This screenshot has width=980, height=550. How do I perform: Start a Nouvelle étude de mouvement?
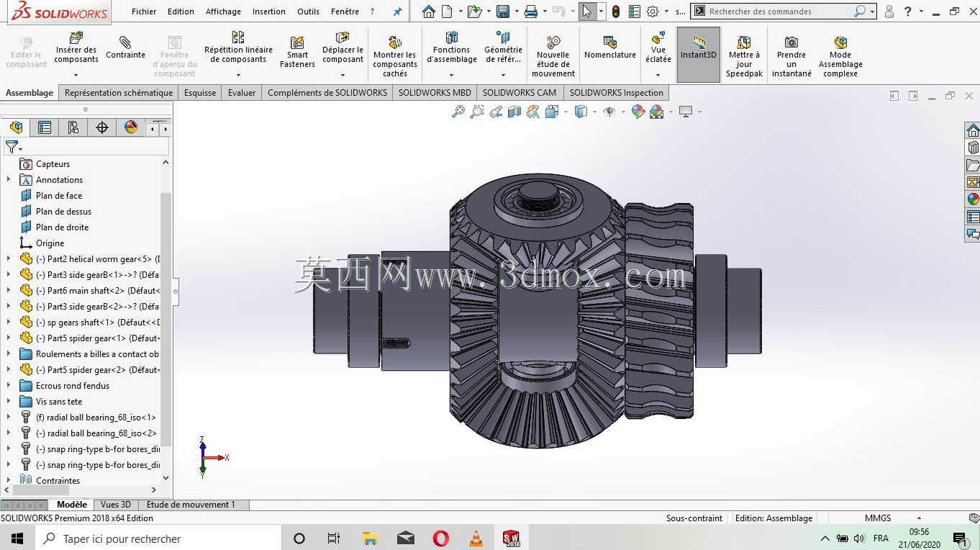[553, 56]
